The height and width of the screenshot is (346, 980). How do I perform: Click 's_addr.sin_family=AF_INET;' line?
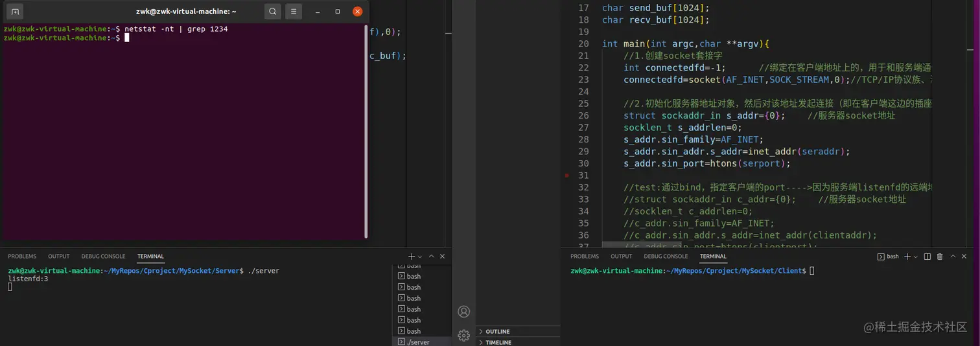(694, 139)
